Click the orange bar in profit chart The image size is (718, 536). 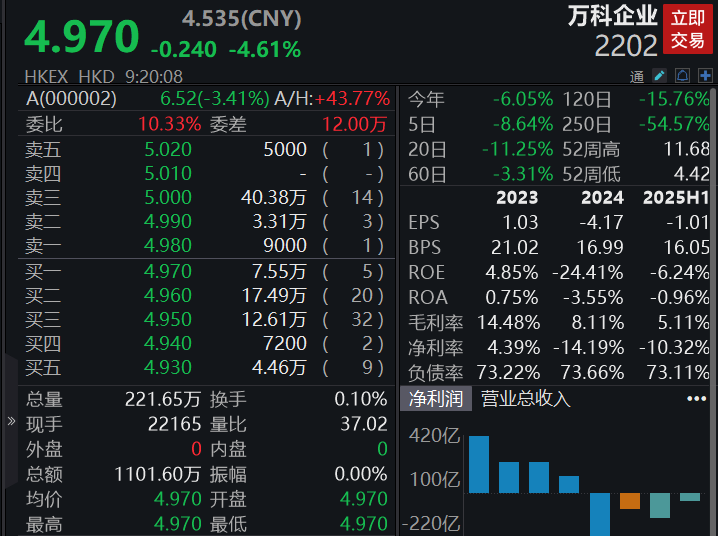click(x=630, y=501)
